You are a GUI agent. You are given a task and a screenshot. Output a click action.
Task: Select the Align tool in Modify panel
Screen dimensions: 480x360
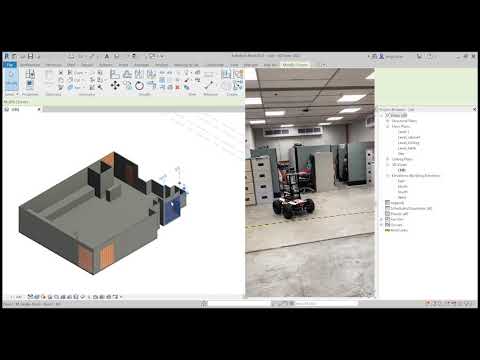click(x=115, y=74)
